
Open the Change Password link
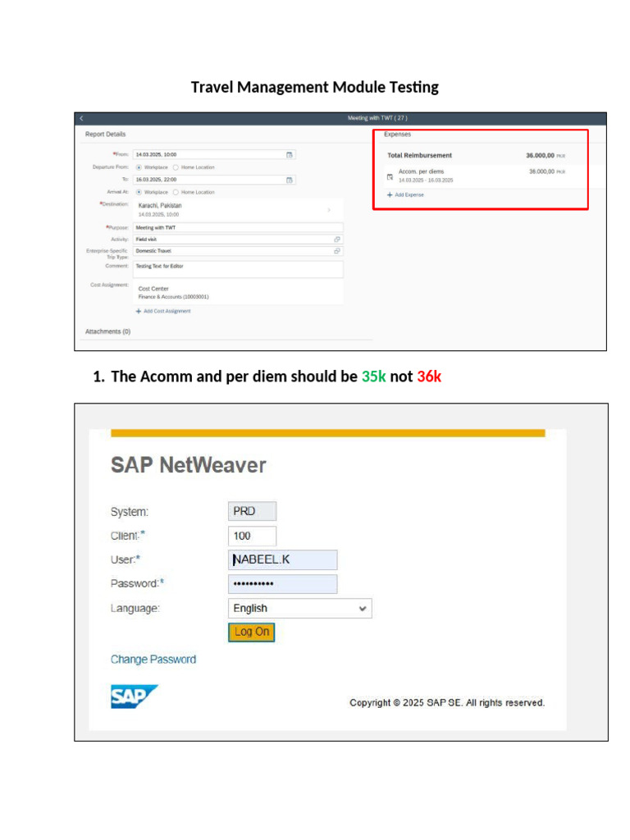pos(153,660)
